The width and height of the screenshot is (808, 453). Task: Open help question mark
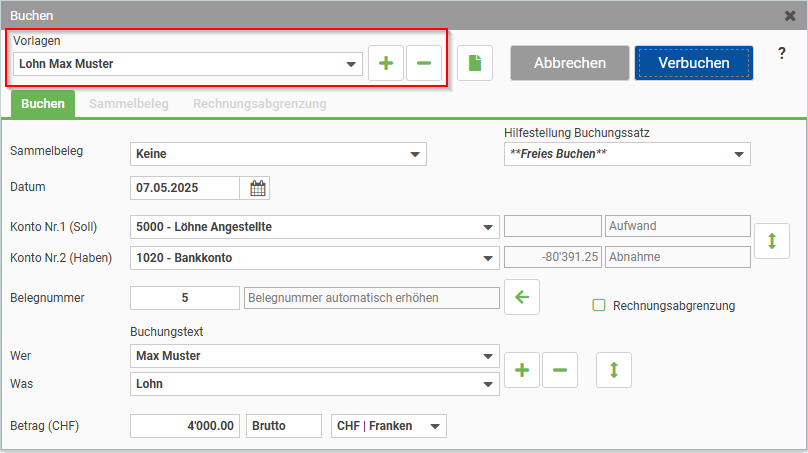(x=781, y=53)
